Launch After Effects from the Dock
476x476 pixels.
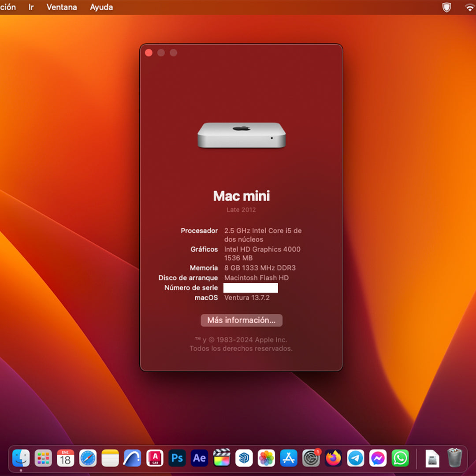point(199,458)
